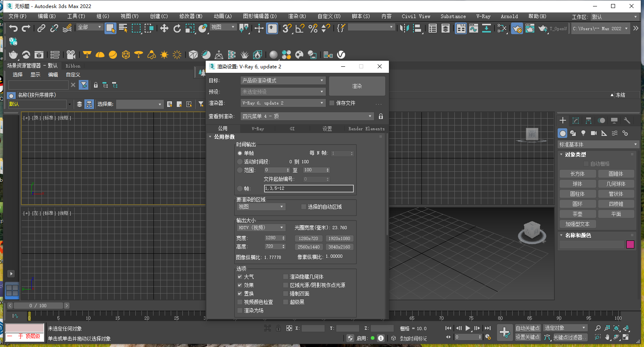Screen dimensions: 644x347
Task: Select the 帧 radio button
Action: click(x=240, y=189)
